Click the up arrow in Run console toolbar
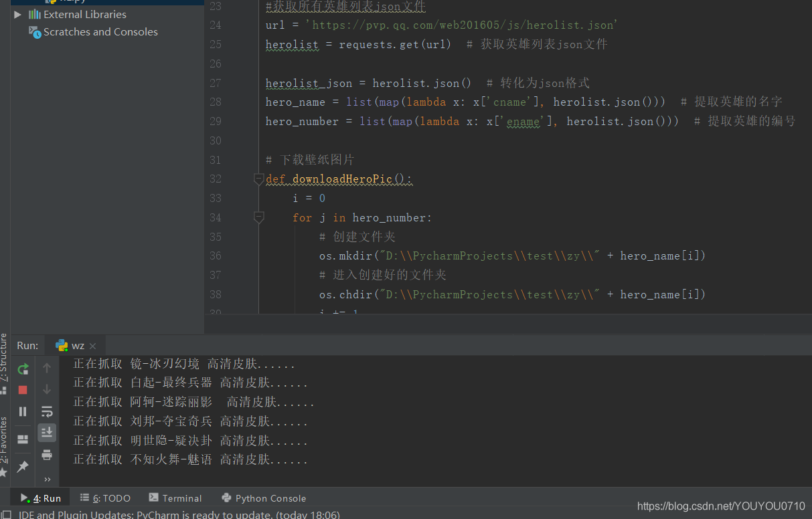This screenshot has width=812, height=519. tap(47, 368)
